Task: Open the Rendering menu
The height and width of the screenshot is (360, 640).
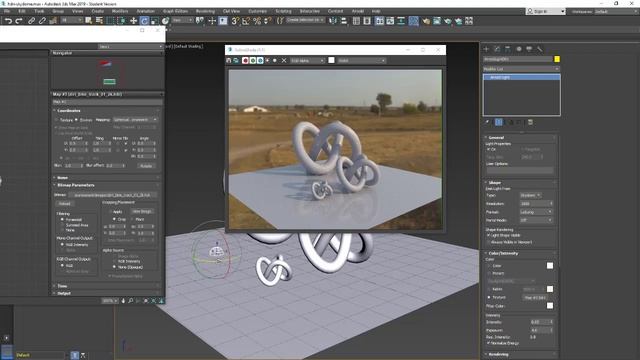Action: point(205,11)
